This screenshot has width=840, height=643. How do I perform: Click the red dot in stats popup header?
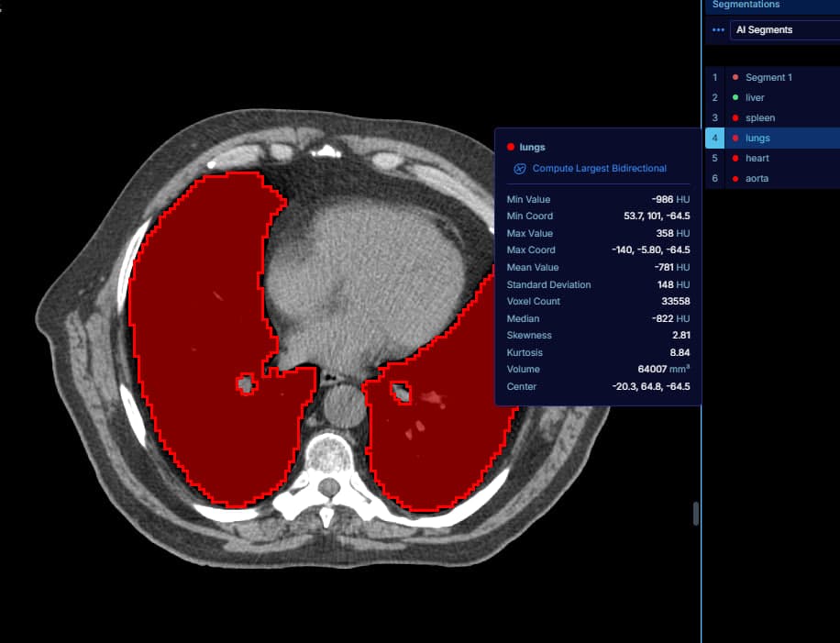(x=511, y=147)
